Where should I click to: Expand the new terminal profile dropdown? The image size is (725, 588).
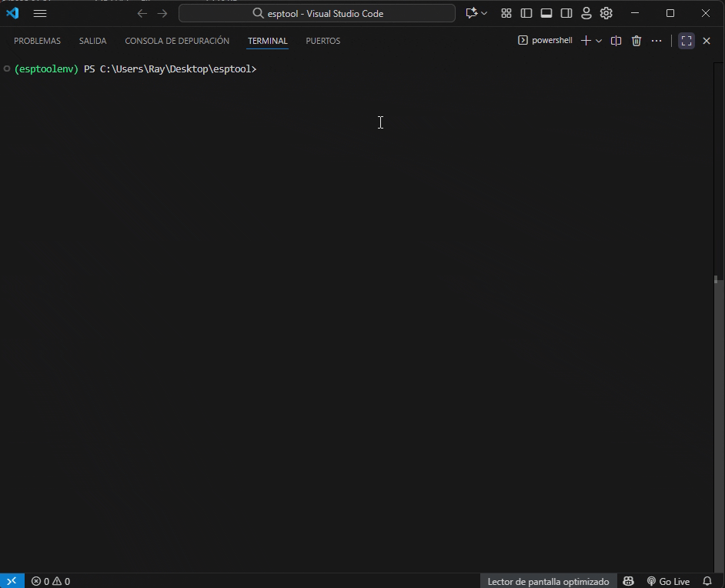tap(599, 41)
